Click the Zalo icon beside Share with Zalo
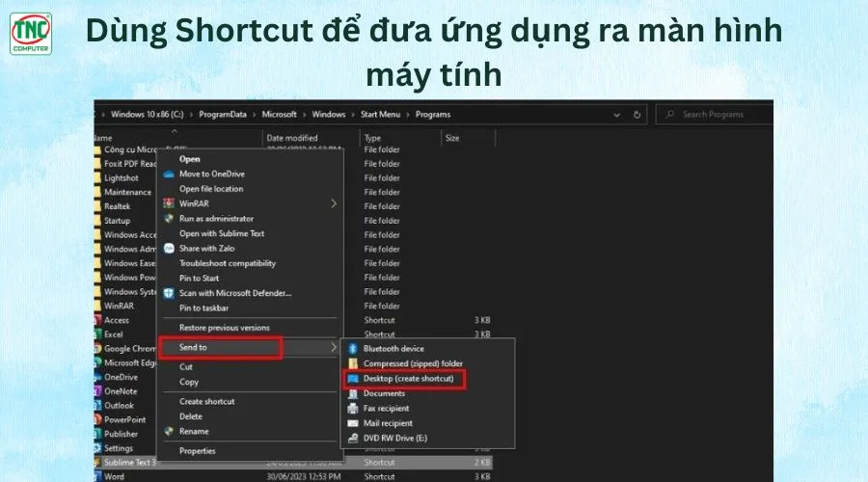 point(169,249)
